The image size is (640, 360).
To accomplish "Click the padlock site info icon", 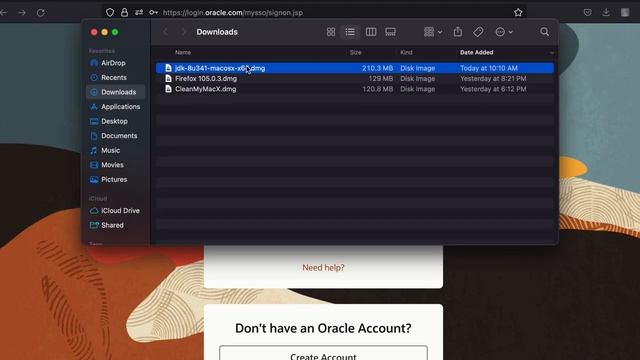I will (124, 13).
